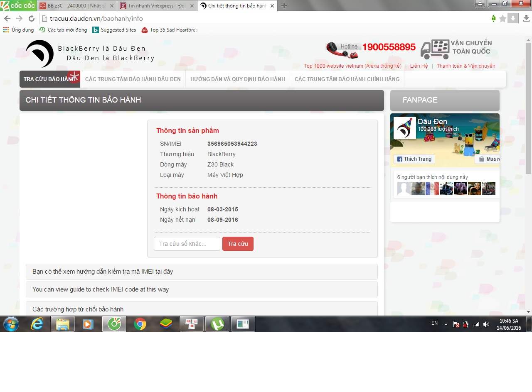This screenshot has width=532, height=392.
Task: Select Chi tiết thông tin bảo hành tab
Action: (237, 6)
